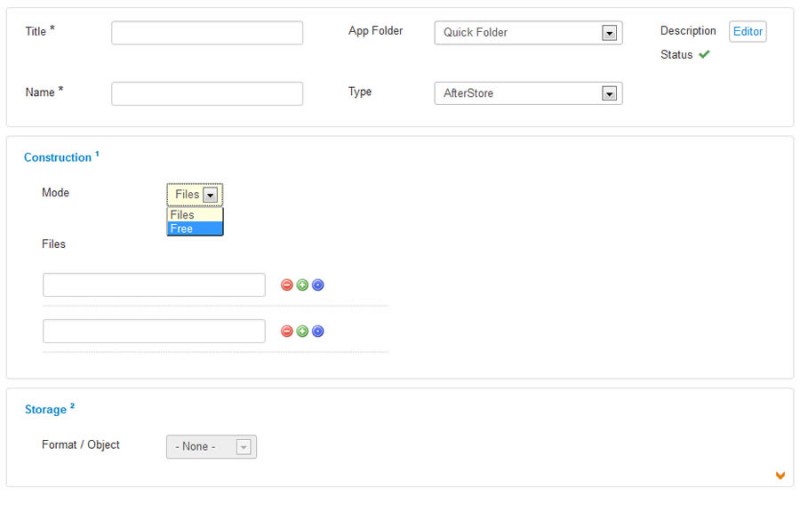The height and width of the screenshot is (520, 800).
Task: Remove the first file row with red minus icon
Action: pyautogui.click(x=287, y=285)
